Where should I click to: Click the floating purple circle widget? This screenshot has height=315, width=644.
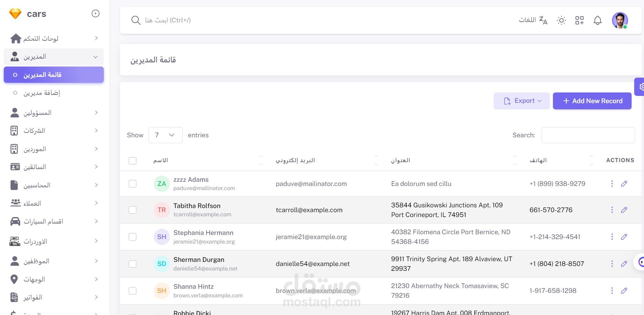click(640, 262)
